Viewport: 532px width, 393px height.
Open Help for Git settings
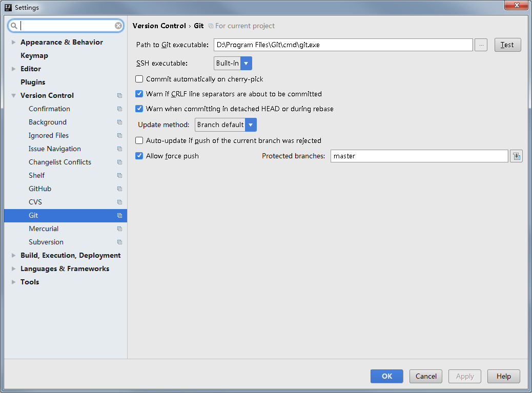tap(503, 377)
